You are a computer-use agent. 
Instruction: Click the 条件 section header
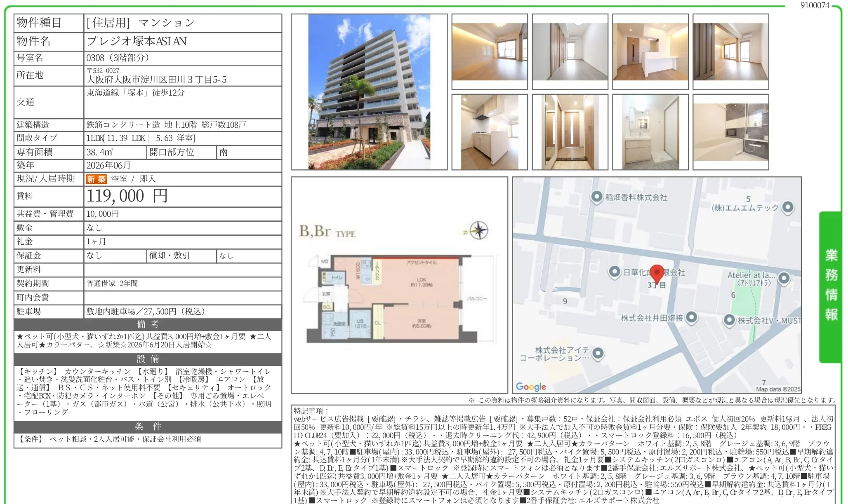pyautogui.click(x=148, y=427)
